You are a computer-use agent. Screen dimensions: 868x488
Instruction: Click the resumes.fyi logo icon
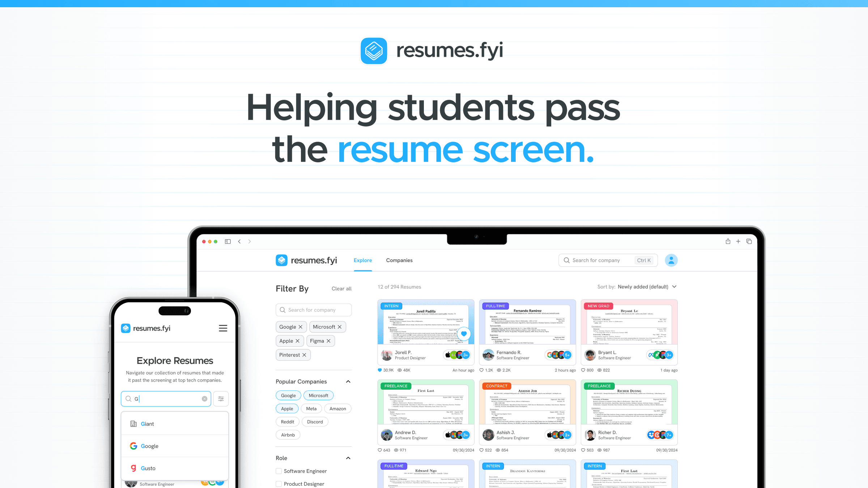coord(373,51)
